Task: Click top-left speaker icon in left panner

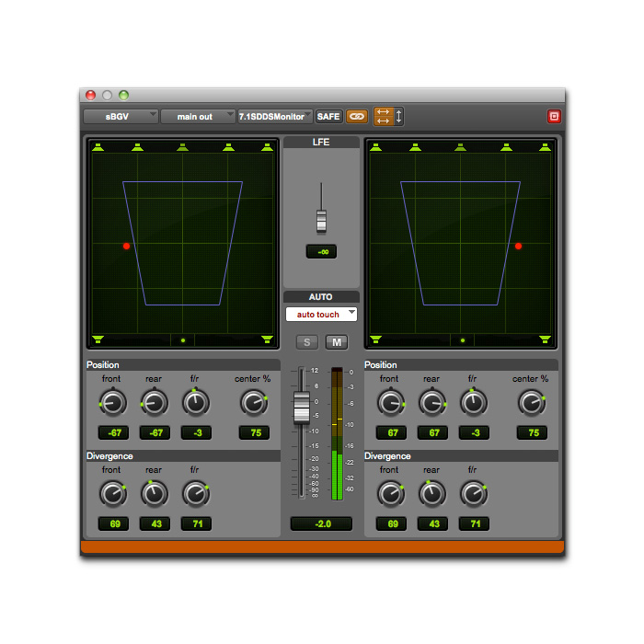Action: click(x=98, y=147)
